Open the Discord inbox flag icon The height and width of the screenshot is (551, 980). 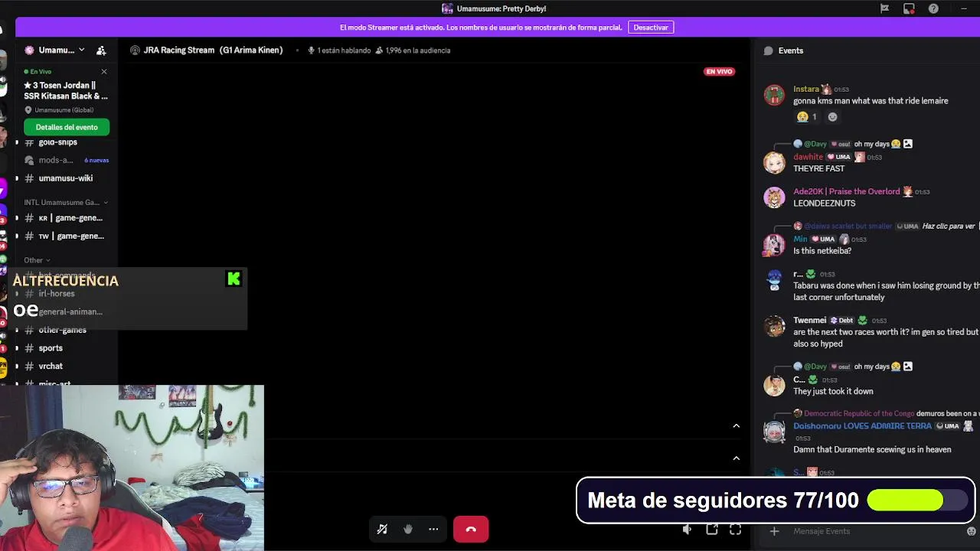click(884, 8)
